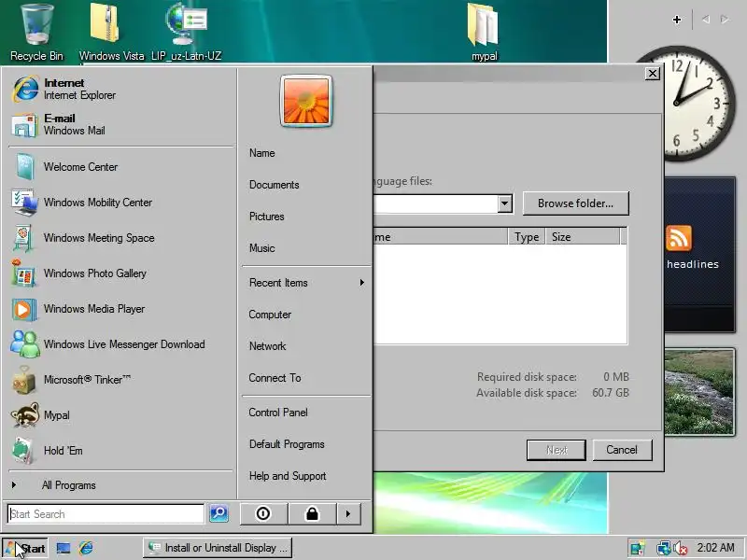Image resolution: width=747 pixels, height=560 pixels.
Task: Open language files path dropdown
Action: [504, 203]
